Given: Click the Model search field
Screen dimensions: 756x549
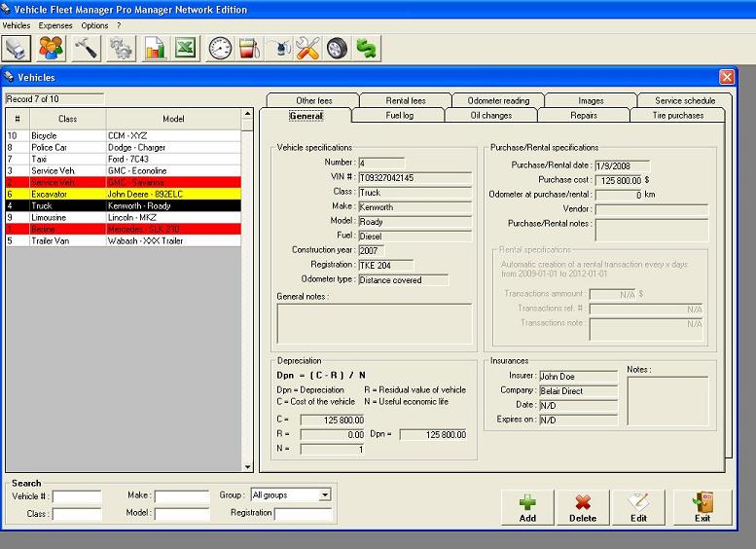Looking at the screenshot, I should [x=182, y=514].
